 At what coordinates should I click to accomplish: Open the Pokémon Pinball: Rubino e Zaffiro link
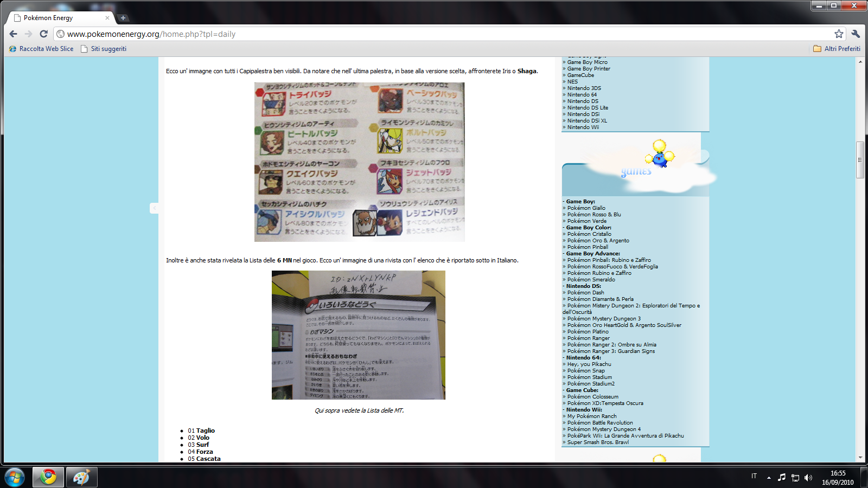(x=609, y=260)
